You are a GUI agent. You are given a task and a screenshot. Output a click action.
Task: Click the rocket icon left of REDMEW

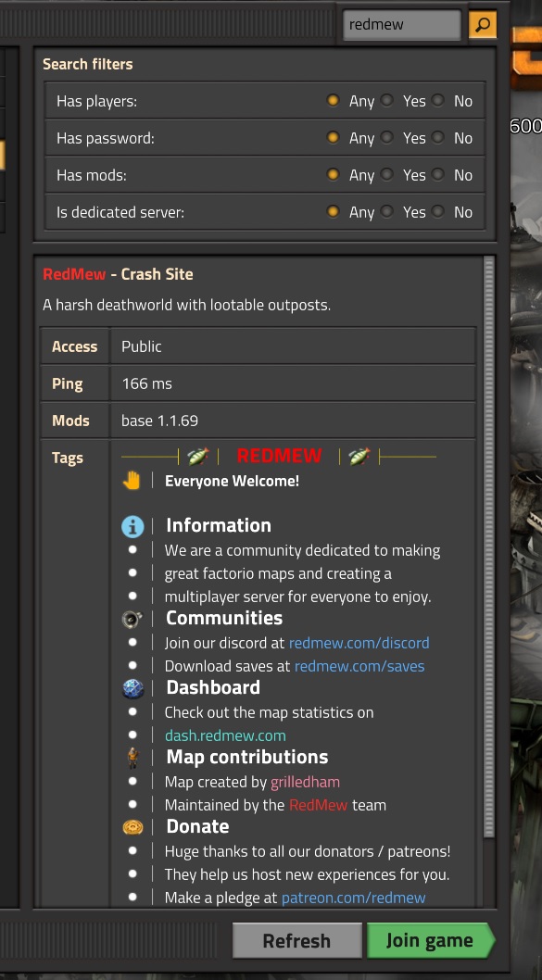click(x=197, y=457)
